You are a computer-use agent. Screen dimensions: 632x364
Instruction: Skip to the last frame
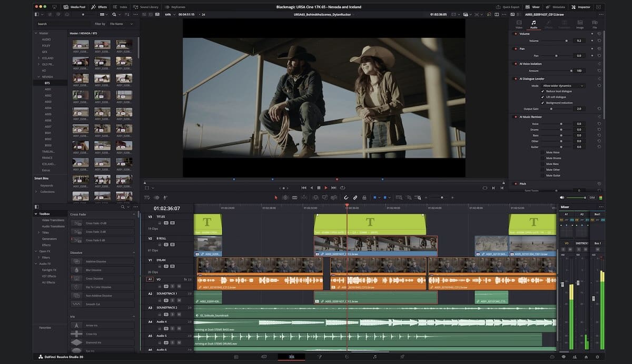point(333,188)
